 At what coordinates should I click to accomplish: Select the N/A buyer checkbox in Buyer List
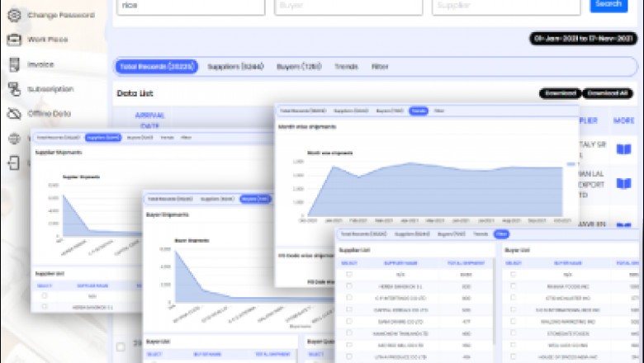pyautogui.click(x=512, y=274)
